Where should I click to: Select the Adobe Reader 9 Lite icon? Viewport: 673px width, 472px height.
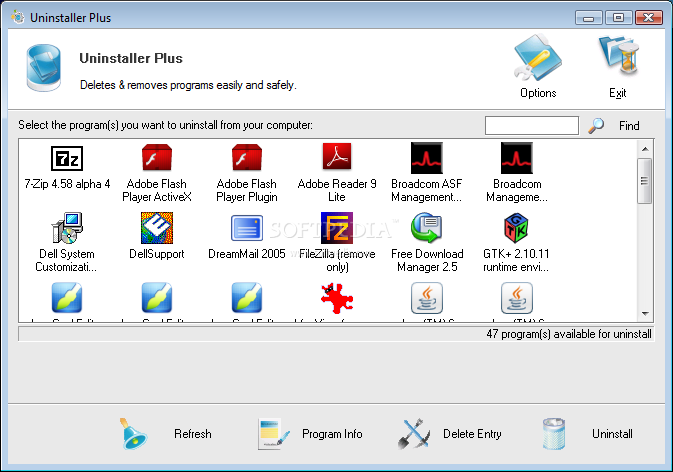pyautogui.click(x=337, y=157)
